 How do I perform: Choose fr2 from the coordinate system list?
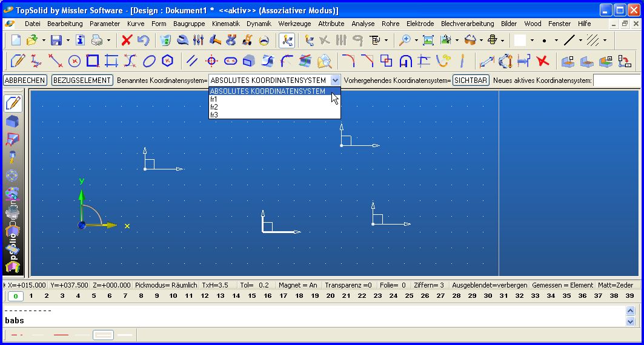(274, 107)
